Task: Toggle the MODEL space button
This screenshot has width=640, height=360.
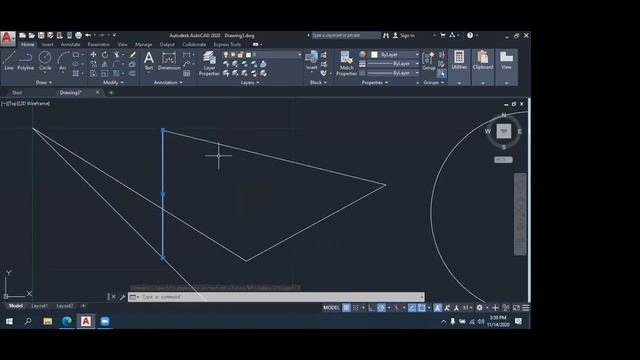Action: tap(331, 308)
